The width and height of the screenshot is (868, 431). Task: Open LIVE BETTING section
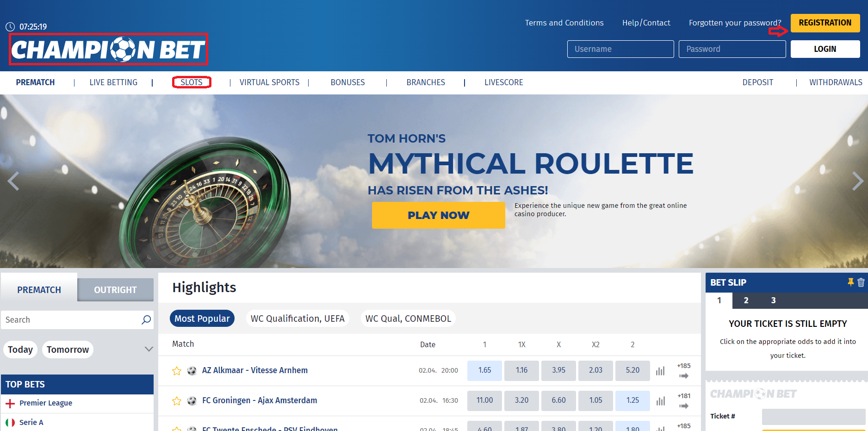tap(113, 82)
